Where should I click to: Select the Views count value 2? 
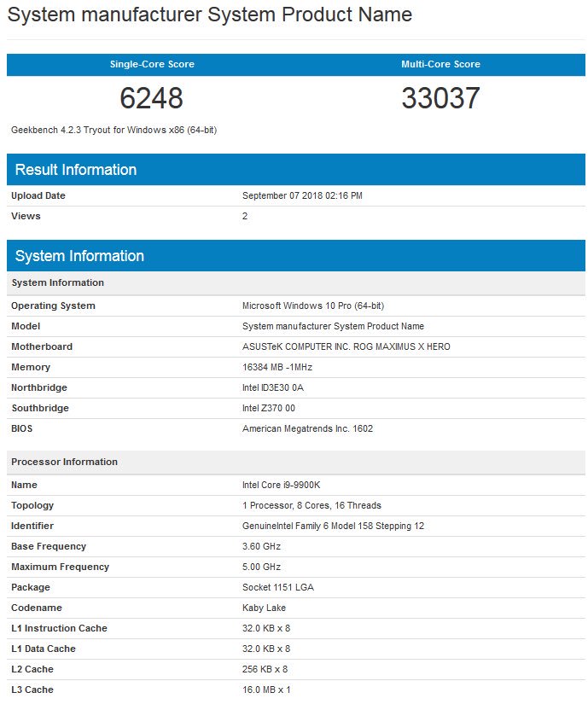coord(245,216)
